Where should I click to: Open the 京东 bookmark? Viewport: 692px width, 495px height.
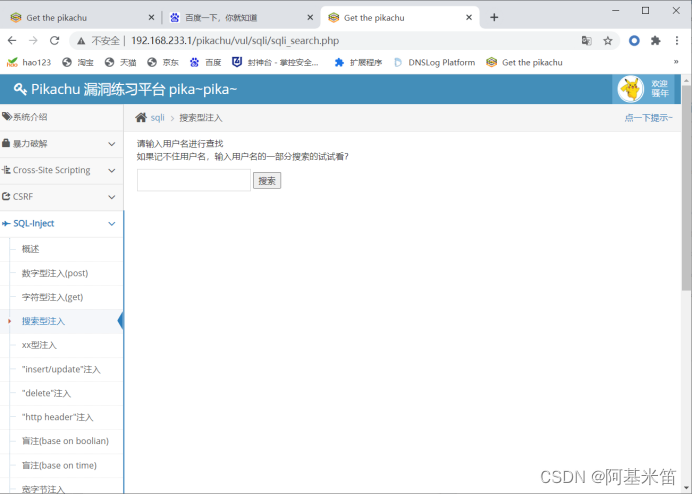[163, 63]
